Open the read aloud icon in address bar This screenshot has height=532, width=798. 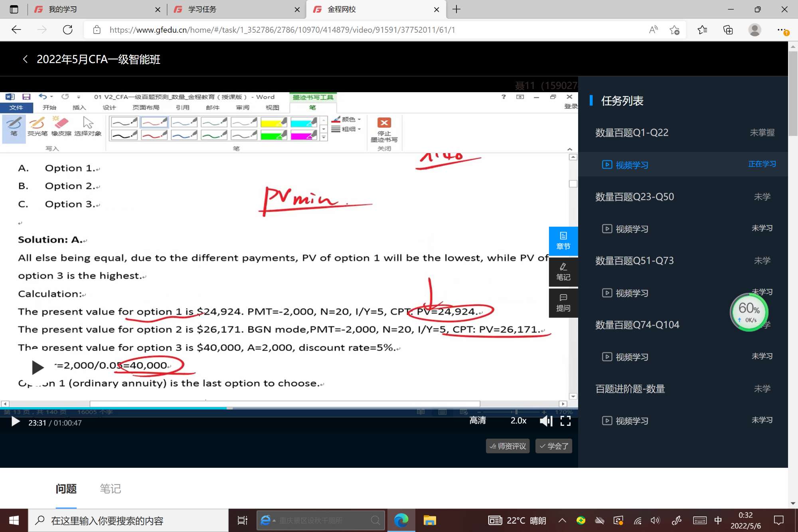[x=653, y=30]
